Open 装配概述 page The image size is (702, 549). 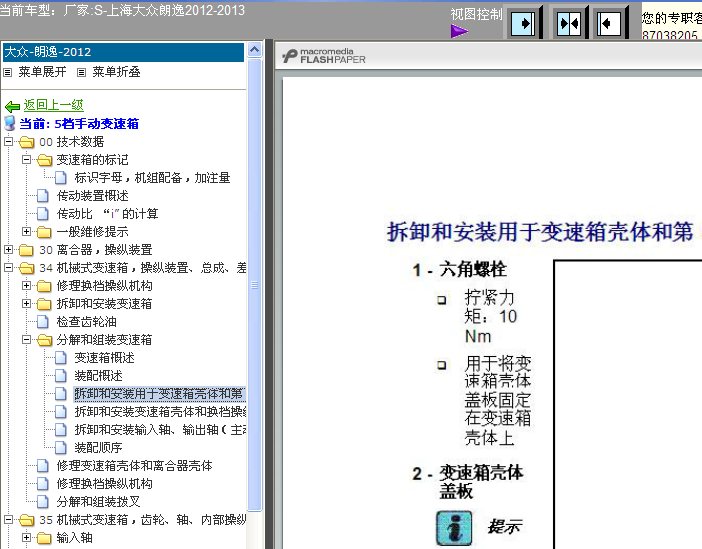coord(98,376)
